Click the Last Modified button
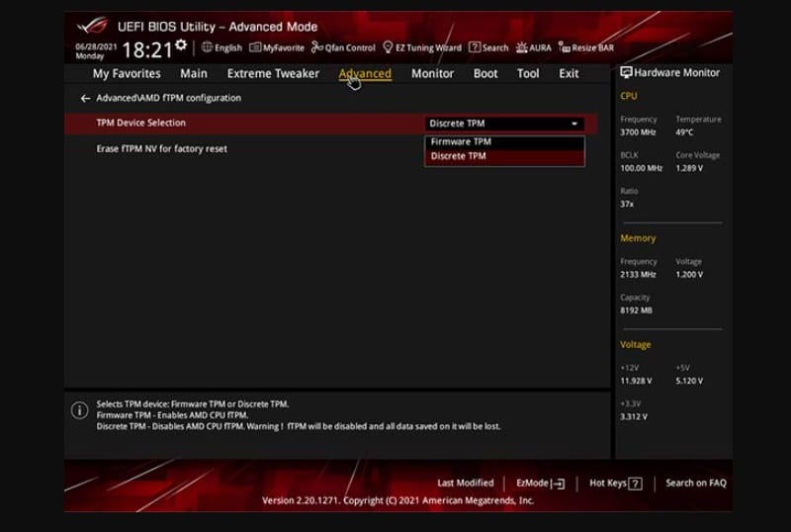This screenshot has width=791, height=532. click(x=465, y=483)
